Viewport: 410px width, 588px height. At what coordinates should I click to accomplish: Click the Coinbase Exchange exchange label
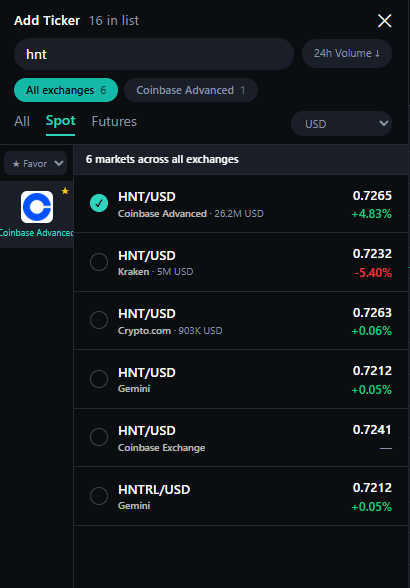(161, 448)
